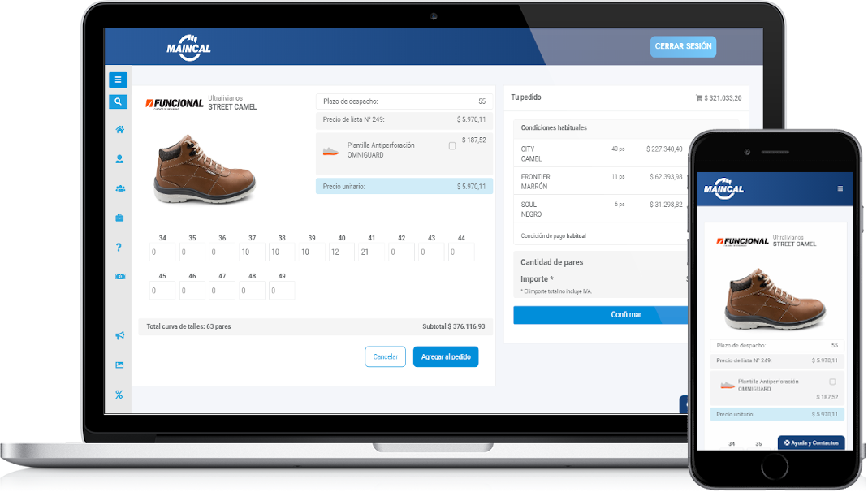Click the CERRAR SESIÓN button

click(683, 46)
